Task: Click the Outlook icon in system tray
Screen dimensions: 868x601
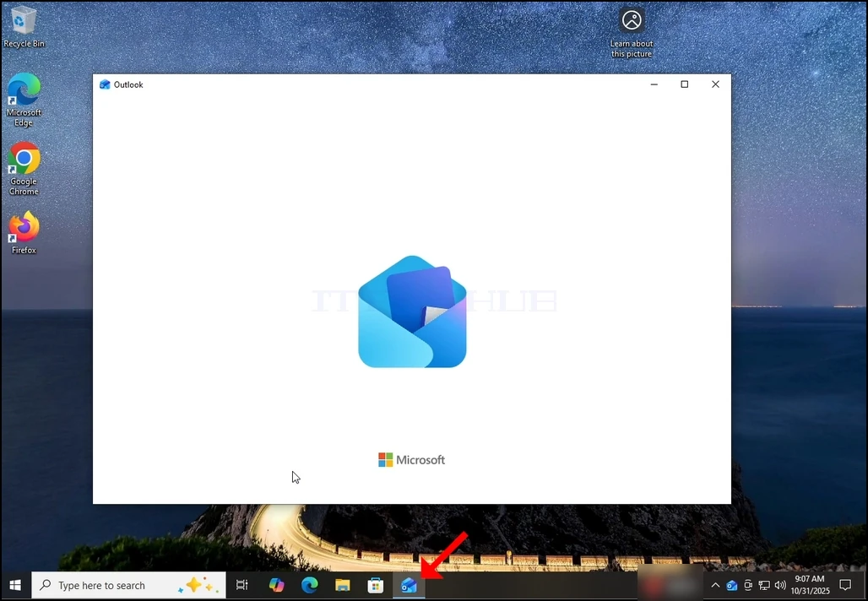Action: [731, 585]
